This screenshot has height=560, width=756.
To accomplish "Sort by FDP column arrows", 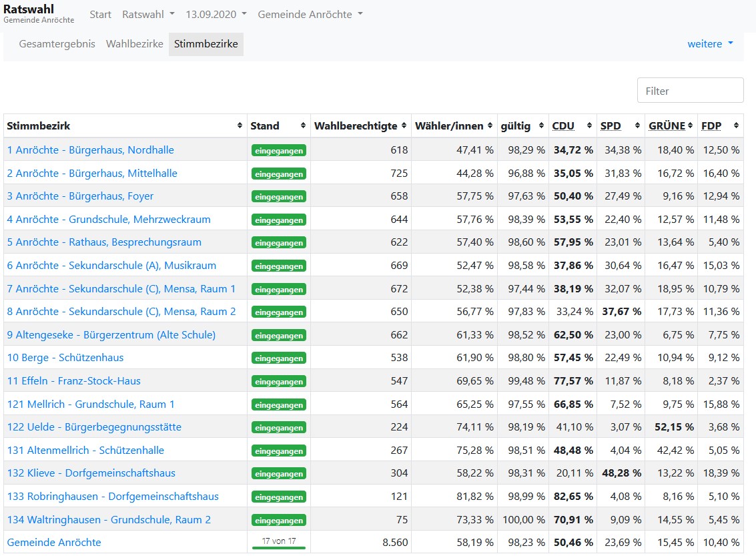I will click(736, 125).
